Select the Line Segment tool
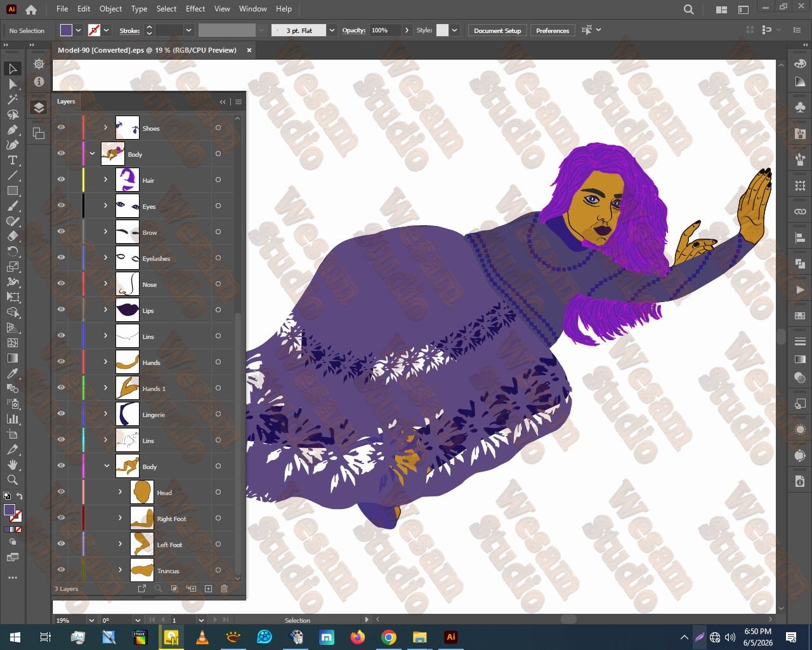The image size is (812, 650). click(12, 175)
